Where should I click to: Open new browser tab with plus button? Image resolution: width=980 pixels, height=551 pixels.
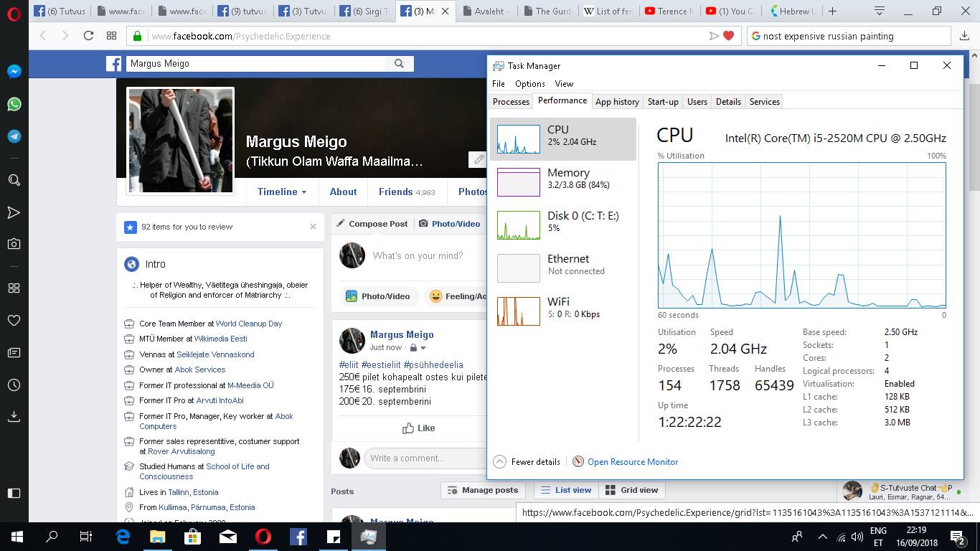click(832, 11)
